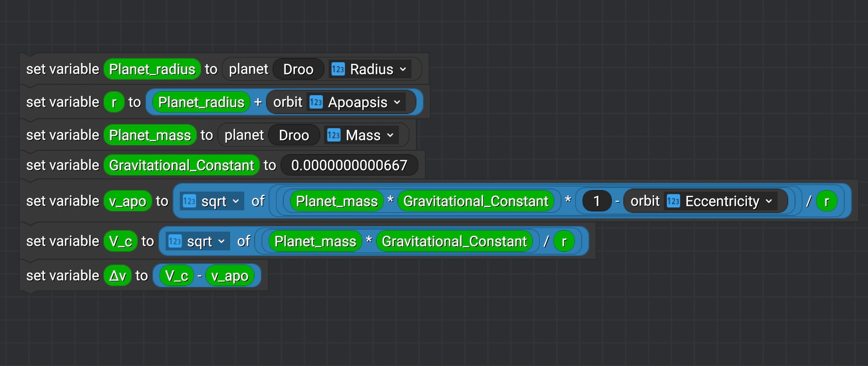Screen dimensions: 868x366
Task: Select the v_apo variable being set
Action: click(127, 201)
